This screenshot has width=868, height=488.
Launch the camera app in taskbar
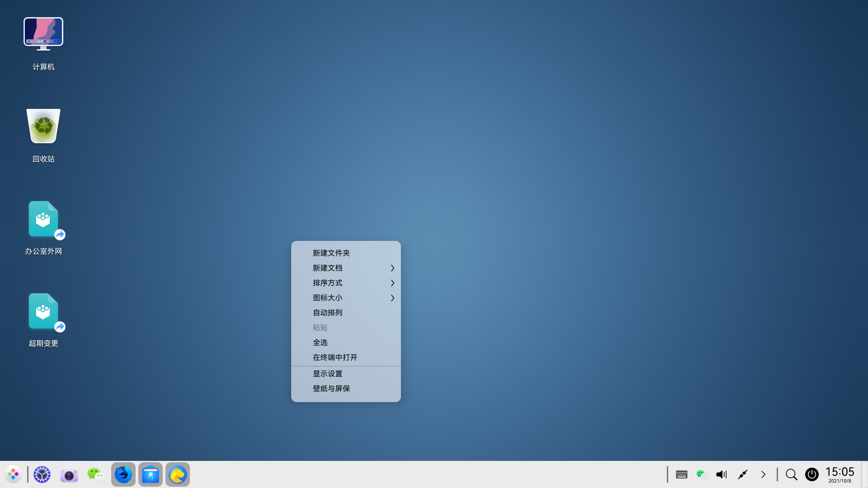pos(69,475)
